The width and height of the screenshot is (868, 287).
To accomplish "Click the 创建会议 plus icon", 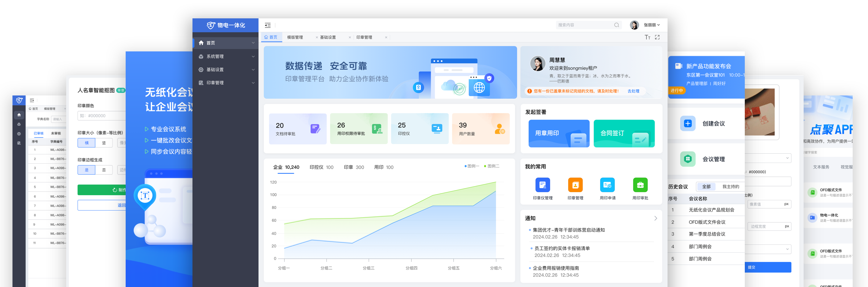I will (x=687, y=124).
